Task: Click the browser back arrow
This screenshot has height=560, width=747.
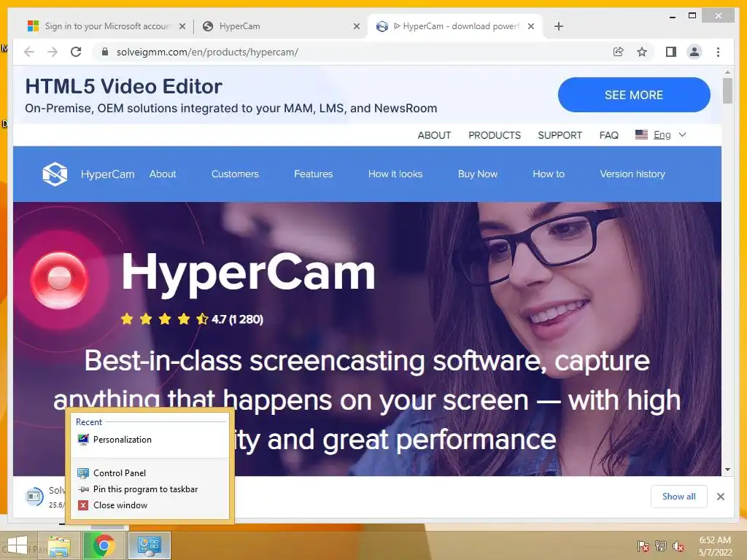Action: tap(29, 52)
